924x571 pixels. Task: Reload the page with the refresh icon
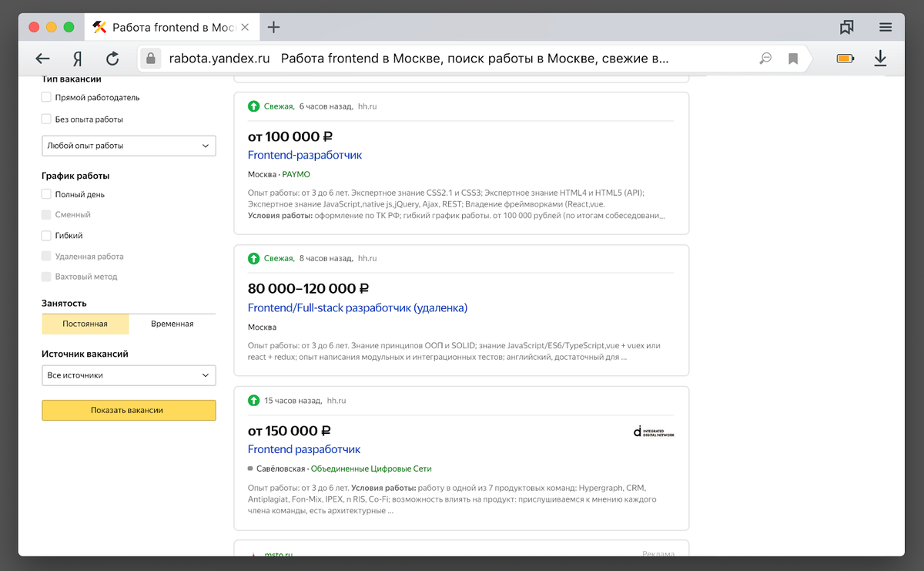click(112, 59)
